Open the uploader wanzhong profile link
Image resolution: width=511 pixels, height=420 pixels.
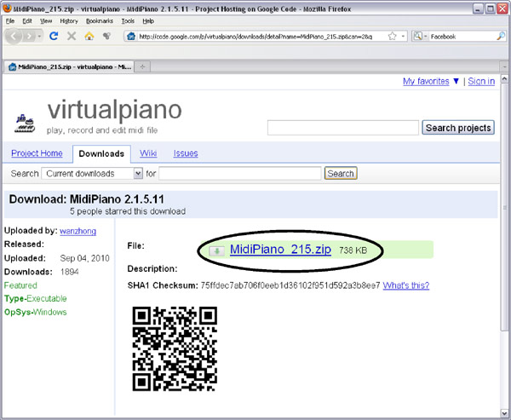pos(78,231)
